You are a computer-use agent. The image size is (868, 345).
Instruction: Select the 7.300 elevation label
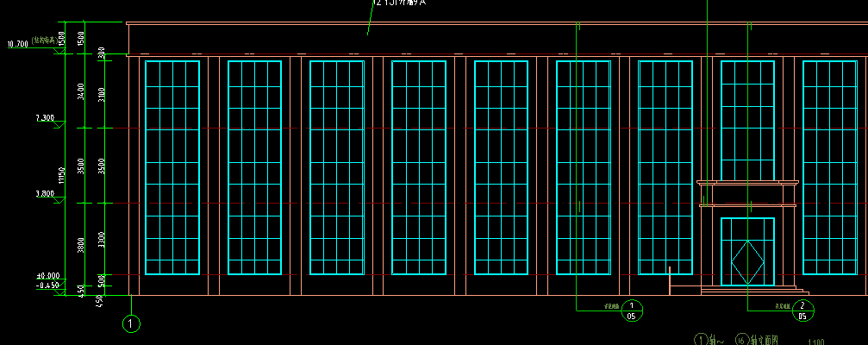[45, 118]
